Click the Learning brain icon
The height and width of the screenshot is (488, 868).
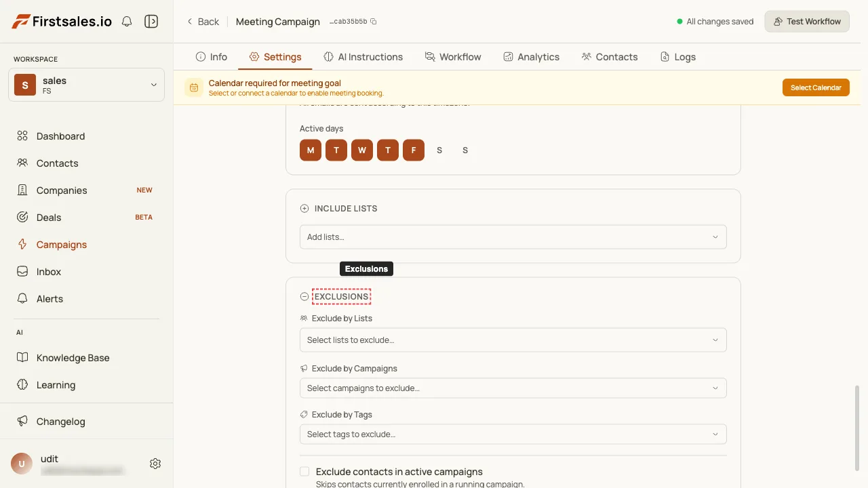22,385
